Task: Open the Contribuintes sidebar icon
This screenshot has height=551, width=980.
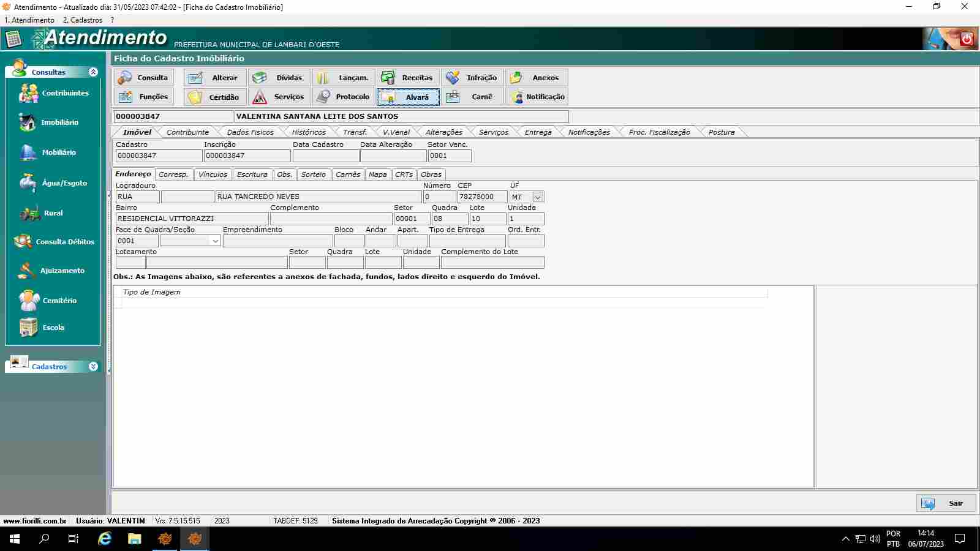Action: click(29, 93)
